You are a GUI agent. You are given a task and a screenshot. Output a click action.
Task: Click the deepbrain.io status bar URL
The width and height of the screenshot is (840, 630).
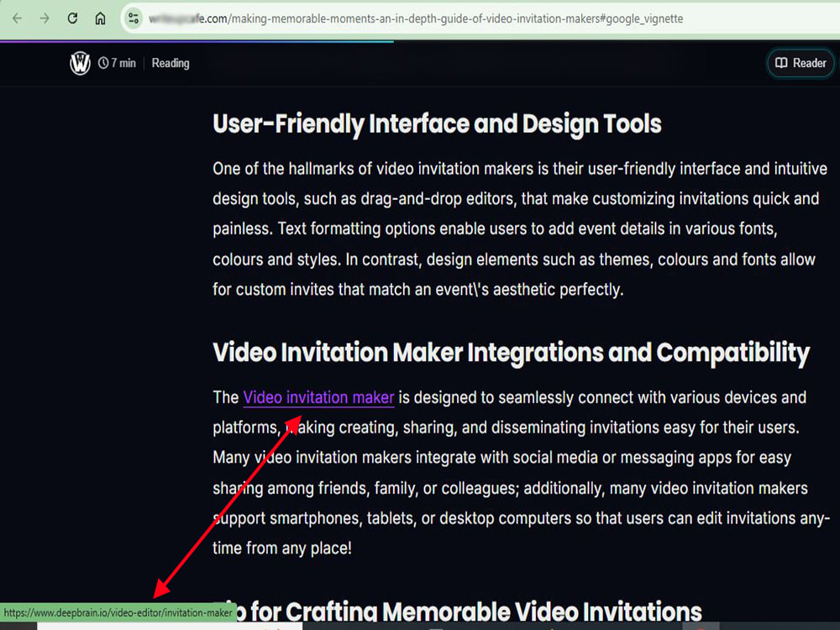pos(118,613)
